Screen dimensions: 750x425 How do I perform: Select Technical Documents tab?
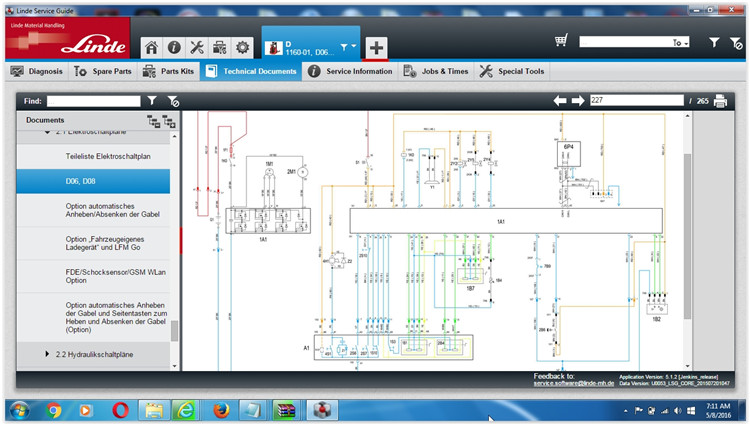click(x=251, y=71)
